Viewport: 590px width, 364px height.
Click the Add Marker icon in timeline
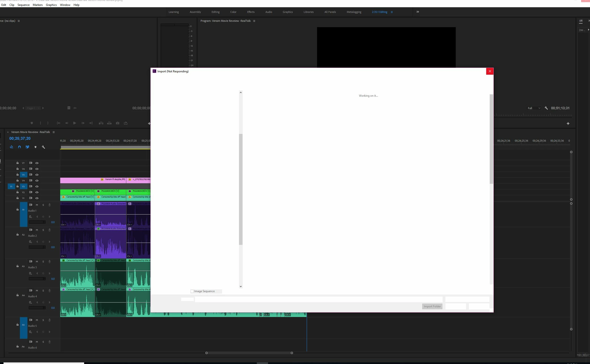(x=35, y=147)
